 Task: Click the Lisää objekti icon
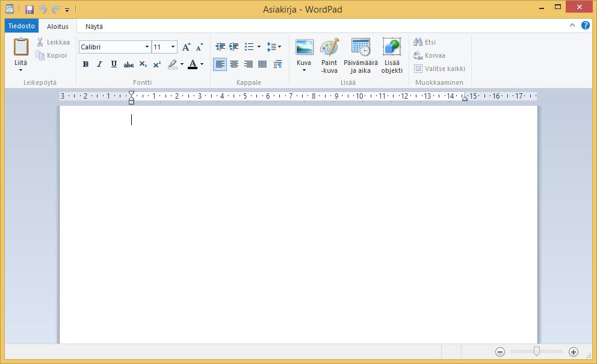tap(392, 47)
